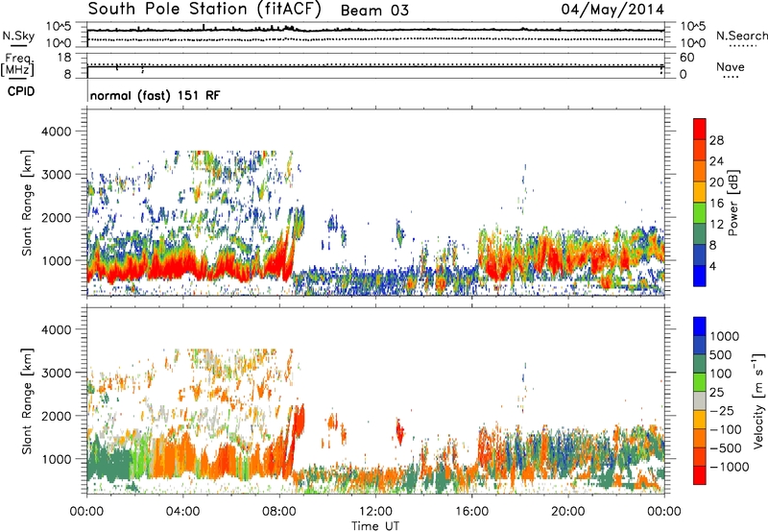Click the '10^5' left noise axis label
Screen dimensions: 768x532
[x=59, y=26]
